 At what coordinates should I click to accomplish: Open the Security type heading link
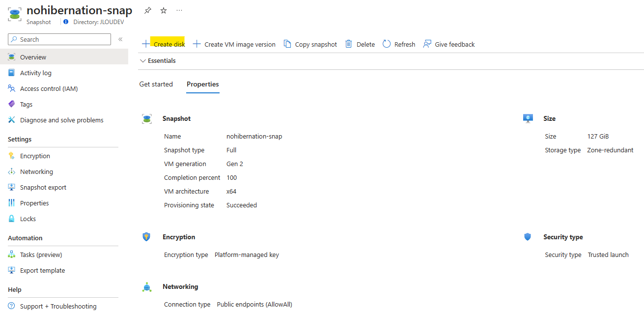point(563,237)
